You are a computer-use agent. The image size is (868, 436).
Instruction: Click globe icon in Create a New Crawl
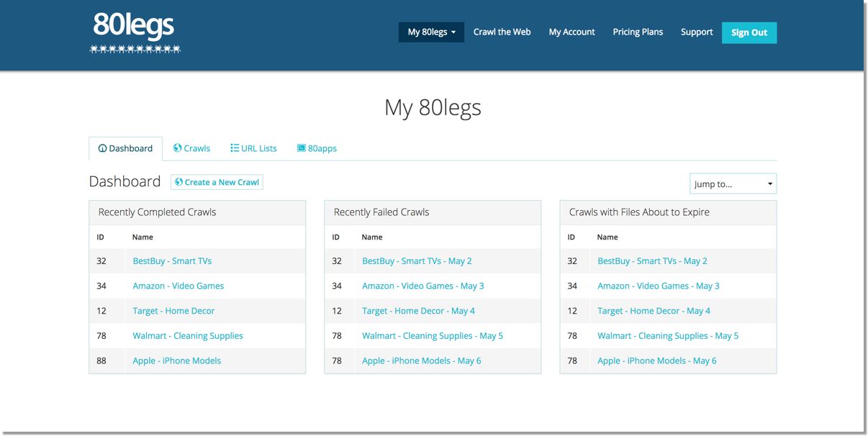click(x=179, y=182)
